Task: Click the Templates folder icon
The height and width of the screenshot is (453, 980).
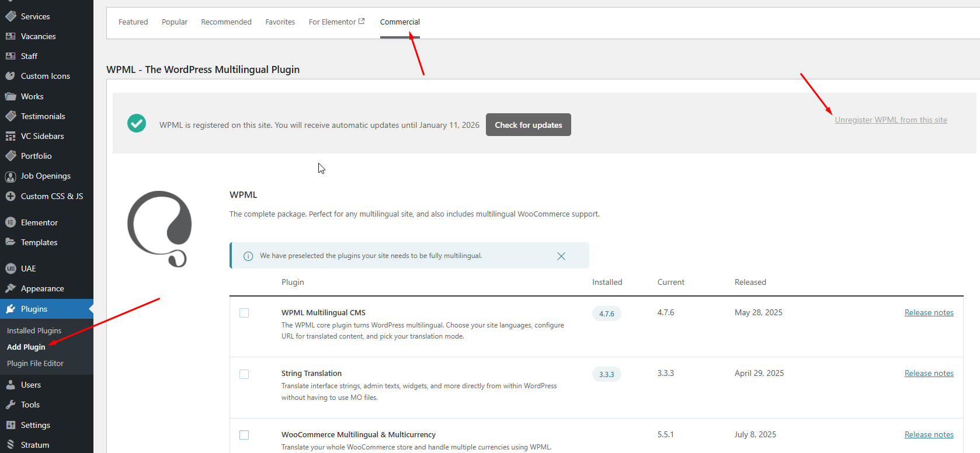Action: [11, 242]
